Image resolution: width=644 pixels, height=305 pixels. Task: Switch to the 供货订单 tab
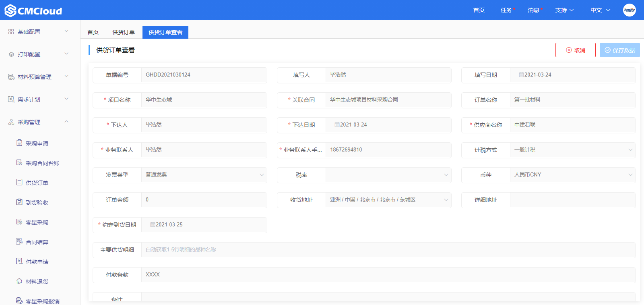(x=124, y=32)
